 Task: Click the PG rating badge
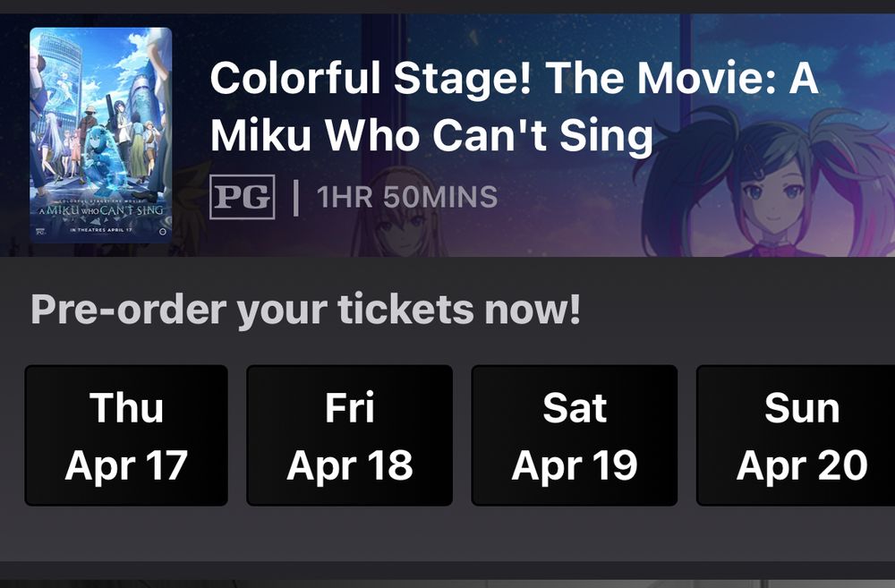pos(242,197)
